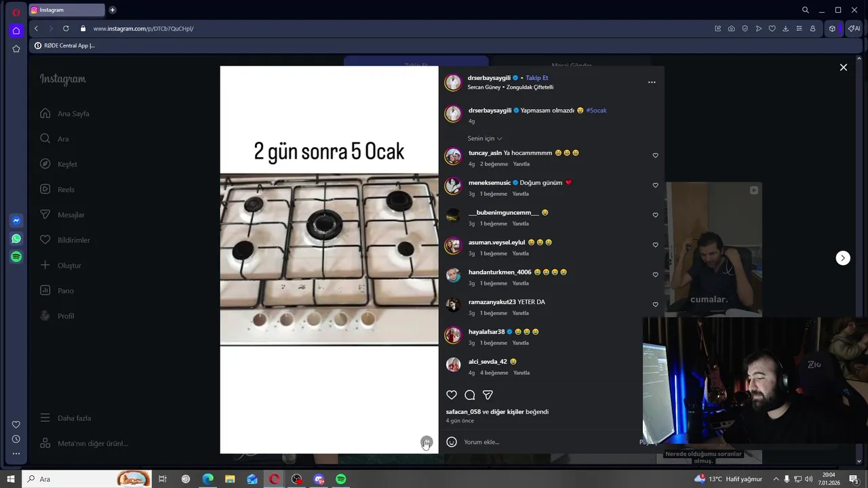The width and height of the screenshot is (868, 488).
Task: Search open tabs with the magnifier icon
Action: click(x=806, y=10)
